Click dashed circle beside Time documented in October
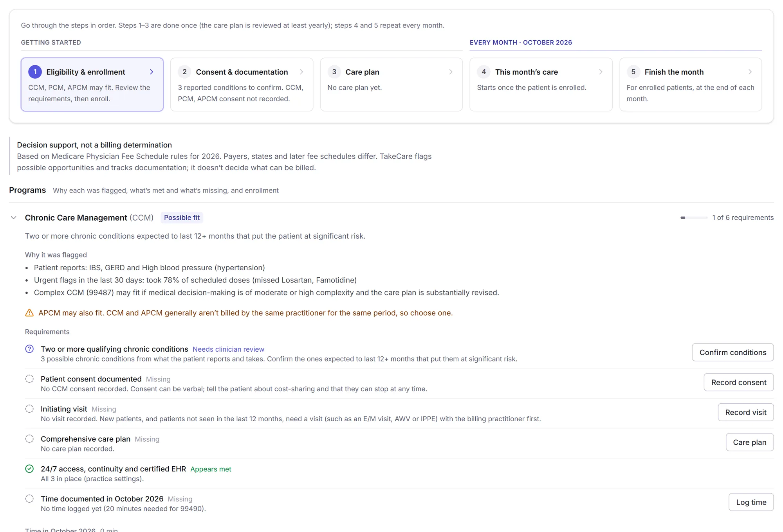Image resolution: width=783 pixels, height=532 pixels. 29,499
